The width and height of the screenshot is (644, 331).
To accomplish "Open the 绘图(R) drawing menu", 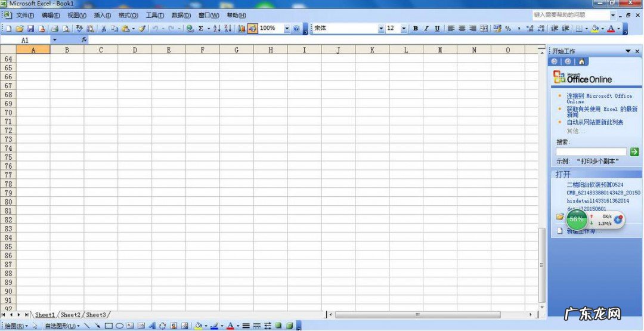I will (x=17, y=326).
